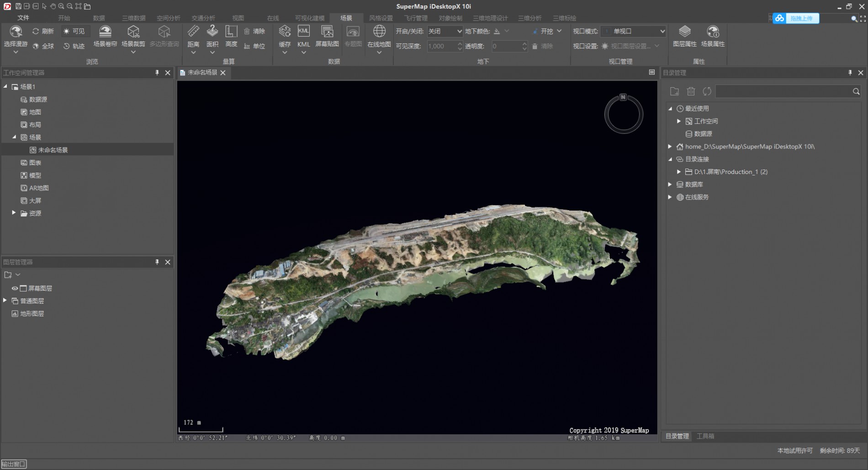Viewport: 868px width, 470px height.
Task: Click the compass north indicator in scene
Action: [x=623, y=97]
